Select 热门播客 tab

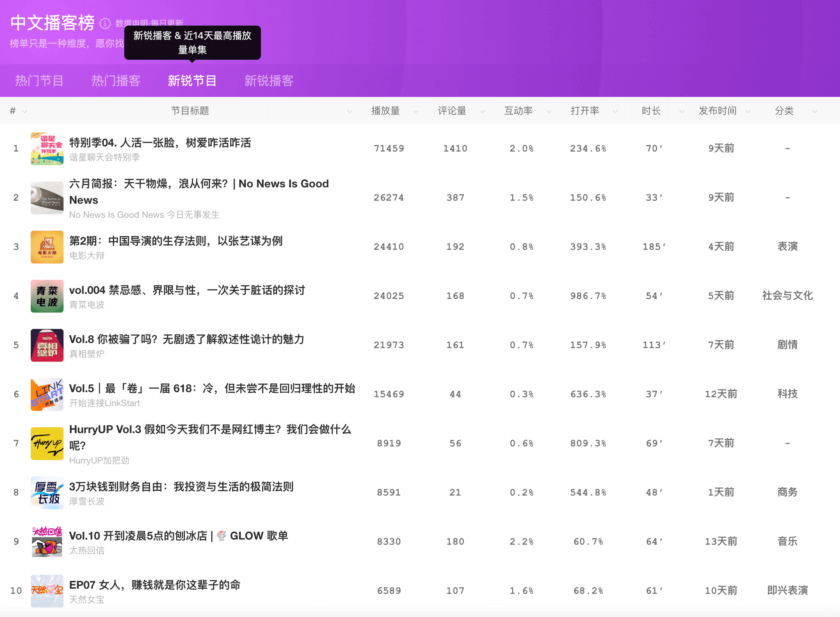[x=116, y=81]
